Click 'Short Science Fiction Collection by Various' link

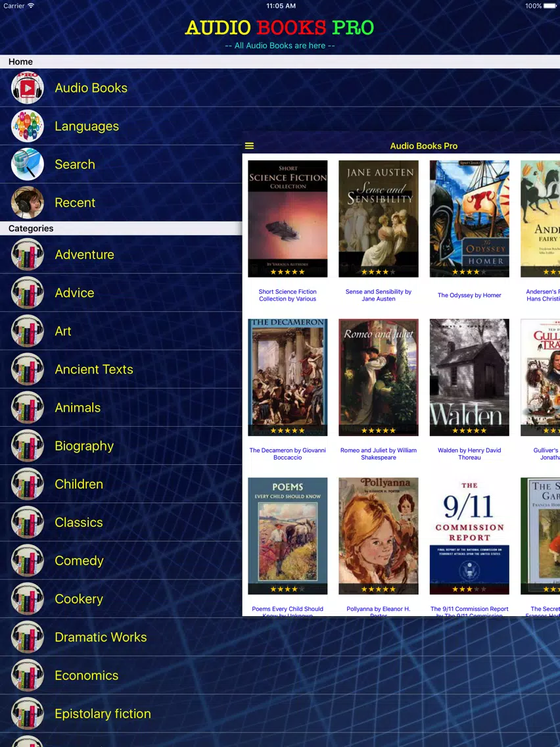(288, 295)
